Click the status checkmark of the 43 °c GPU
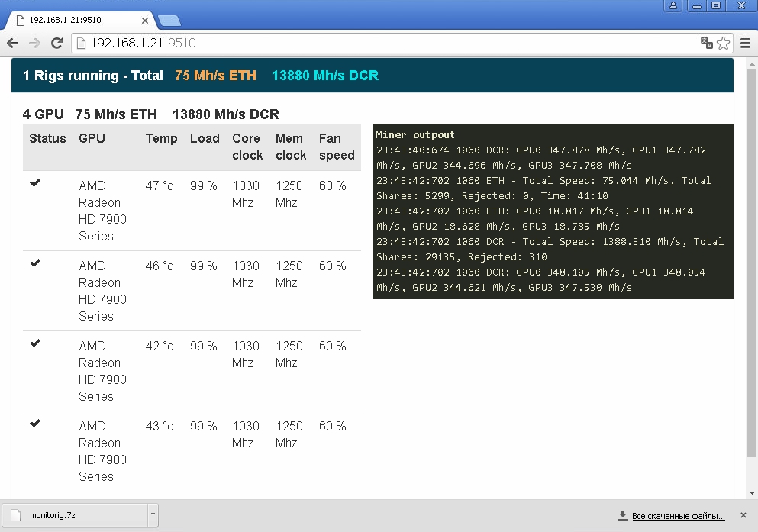 coord(35,424)
